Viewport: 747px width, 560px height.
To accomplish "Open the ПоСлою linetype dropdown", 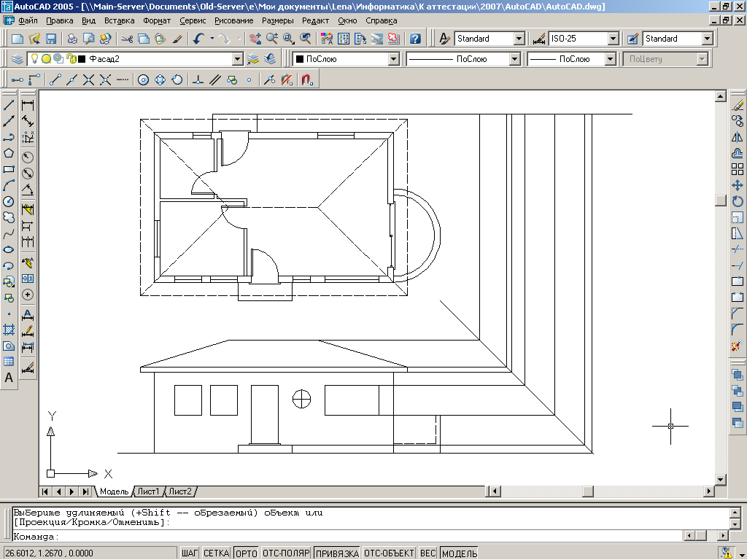I will [514, 59].
